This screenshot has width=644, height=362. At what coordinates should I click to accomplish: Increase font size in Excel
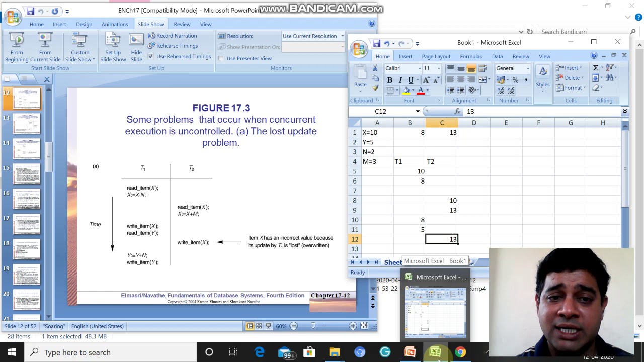coord(427,80)
